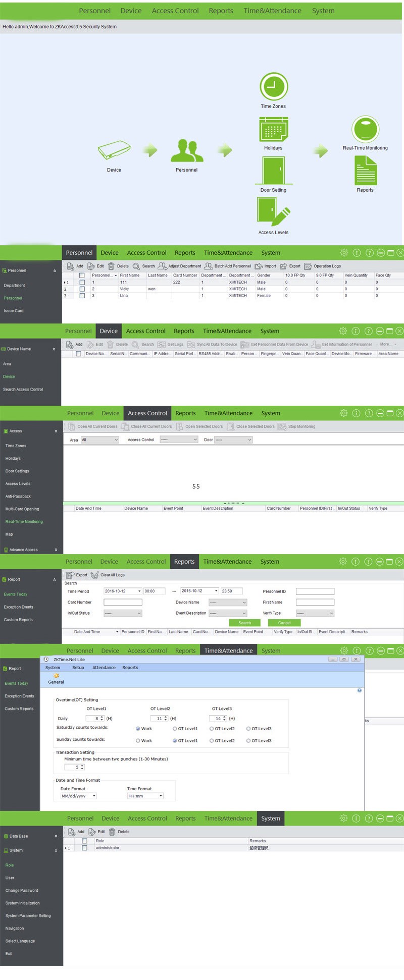Click the Close All Current Doors icon

(125, 426)
